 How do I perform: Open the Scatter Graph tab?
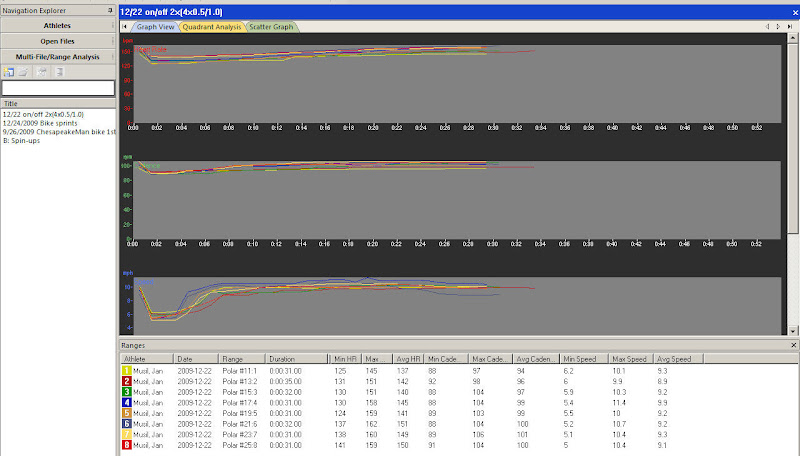point(271,27)
